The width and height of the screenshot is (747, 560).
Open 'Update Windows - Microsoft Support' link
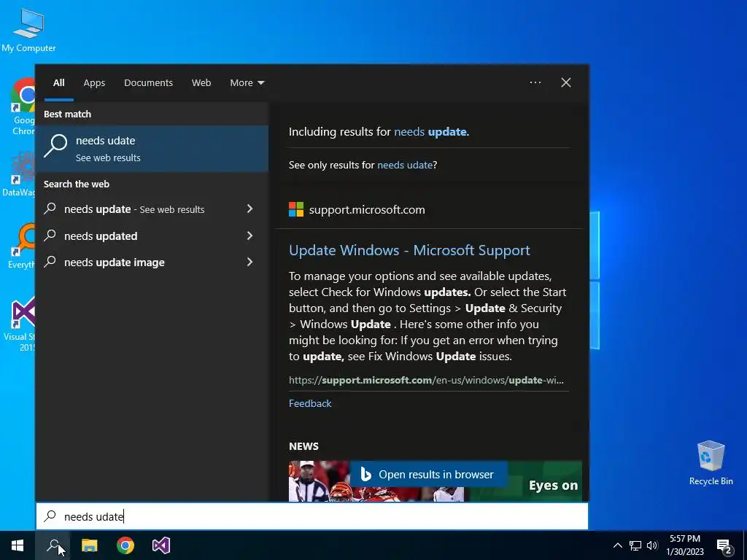pos(409,251)
